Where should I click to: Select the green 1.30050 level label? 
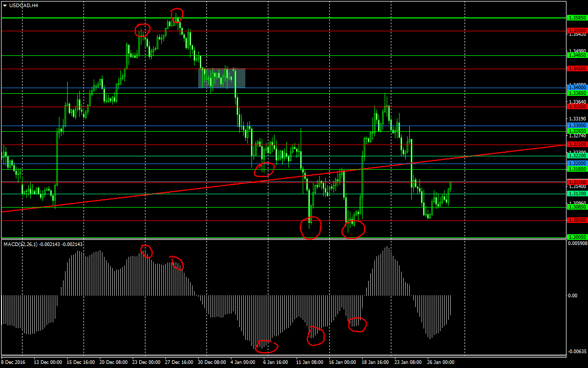[x=577, y=237]
